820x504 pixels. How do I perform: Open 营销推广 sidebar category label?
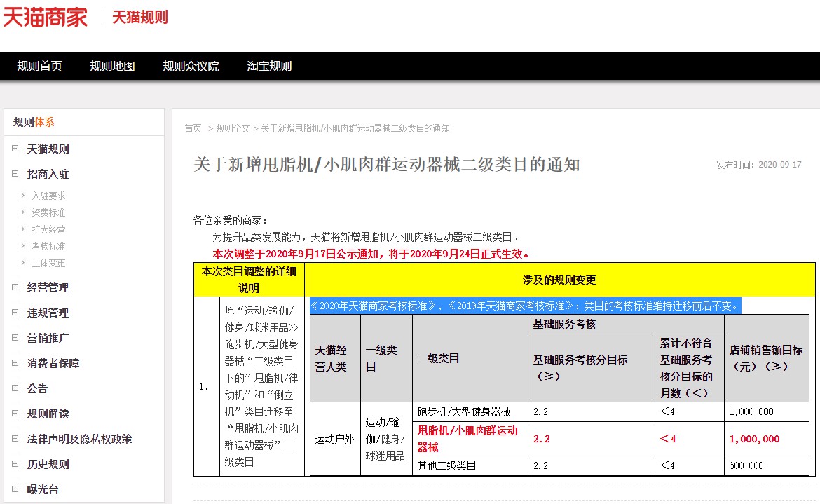[48, 338]
